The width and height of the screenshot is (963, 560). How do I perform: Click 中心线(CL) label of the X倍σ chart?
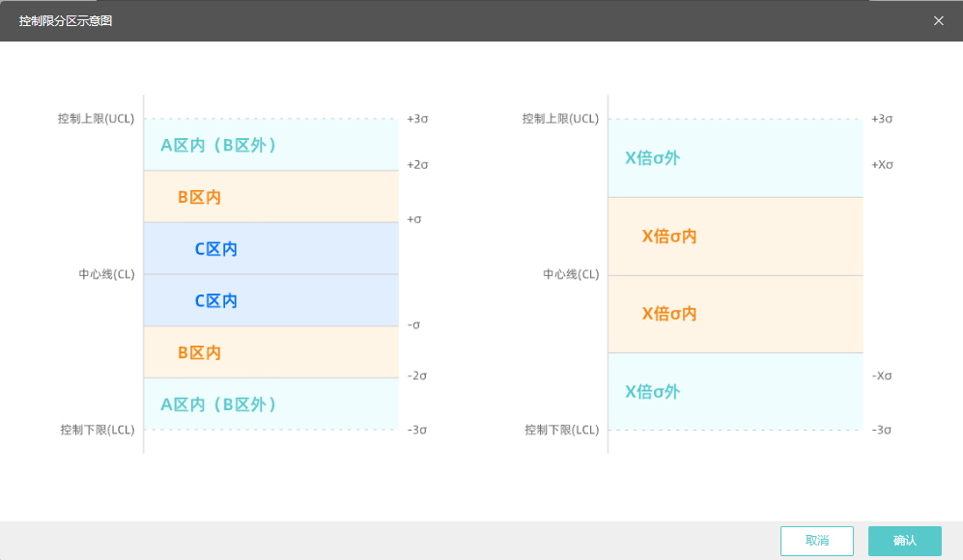tap(571, 274)
